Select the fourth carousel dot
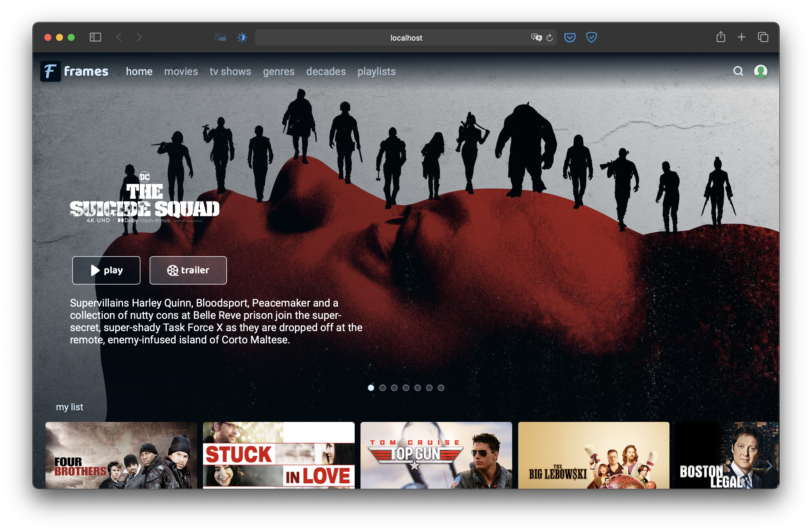The height and width of the screenshot is (532, 812). pyautogui.click(x=406, y=387)
